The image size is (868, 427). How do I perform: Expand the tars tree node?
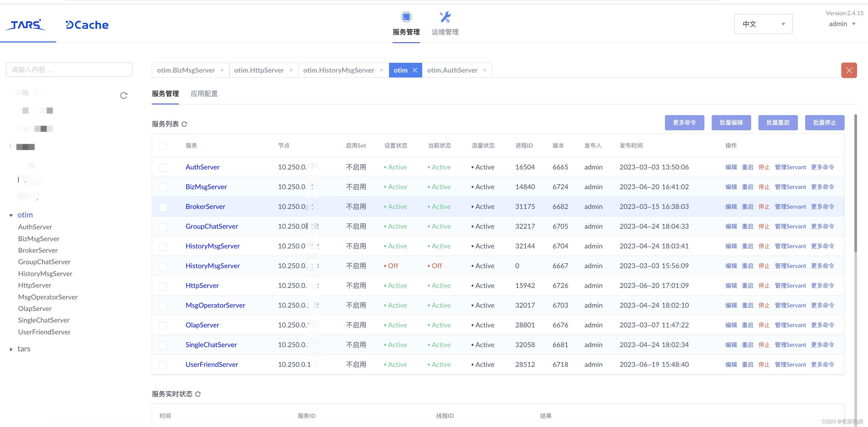click(11, 349)
